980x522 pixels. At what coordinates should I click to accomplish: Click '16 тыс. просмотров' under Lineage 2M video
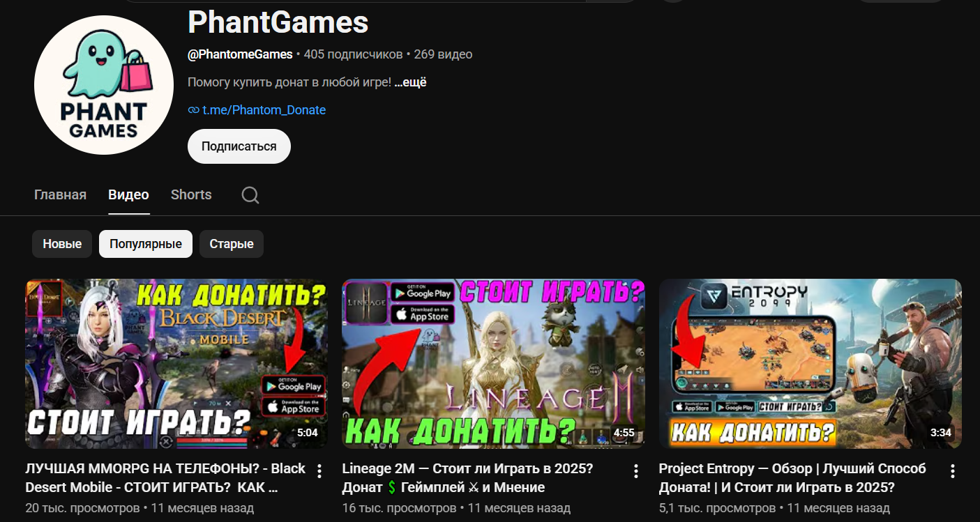399,508
